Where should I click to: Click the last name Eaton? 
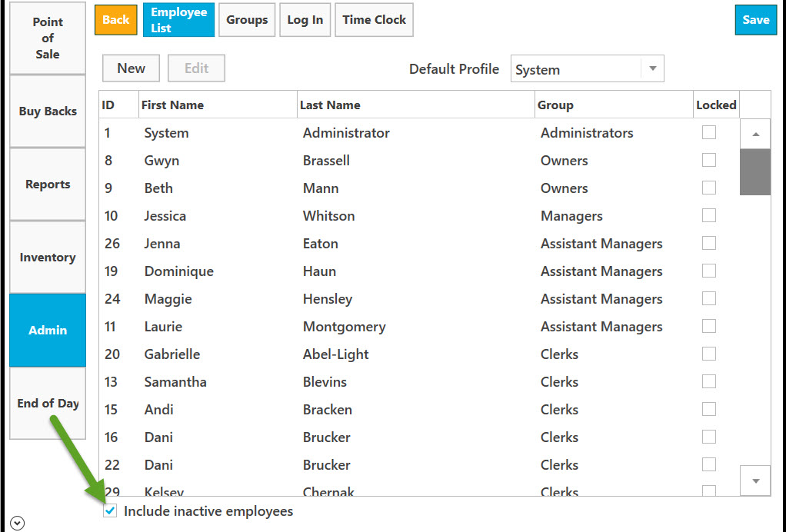320,244
